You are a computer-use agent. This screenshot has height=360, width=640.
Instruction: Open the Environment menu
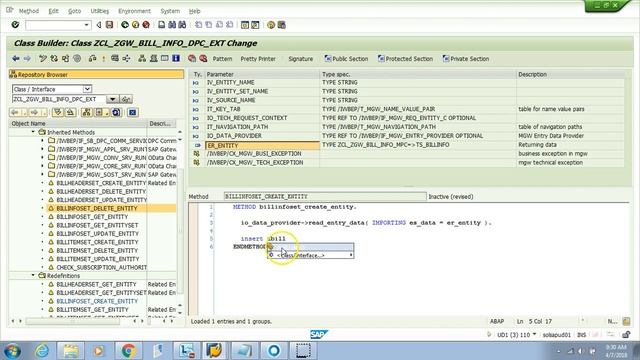134,11
